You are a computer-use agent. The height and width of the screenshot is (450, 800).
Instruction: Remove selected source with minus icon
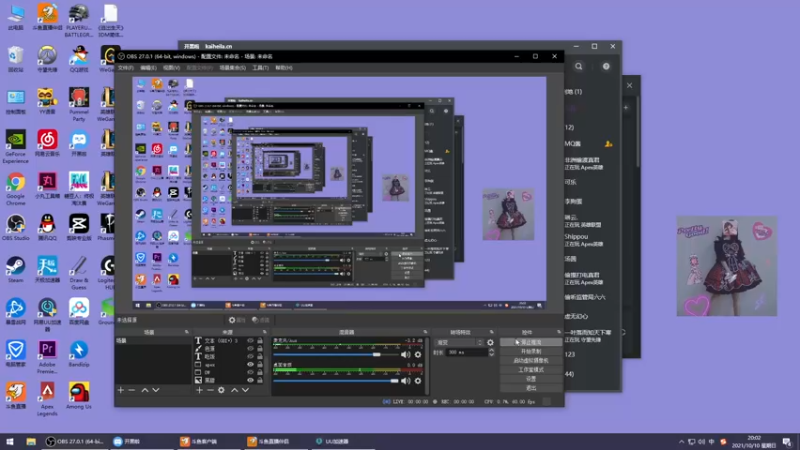pos(210,390)
